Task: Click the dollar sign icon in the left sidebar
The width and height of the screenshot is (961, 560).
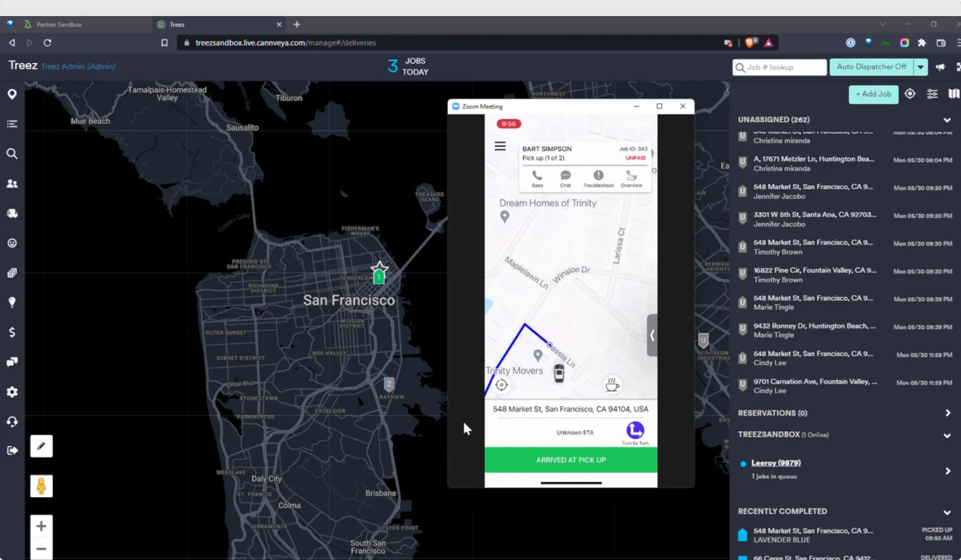Action: pyautogui.click(x=12, y=332)
